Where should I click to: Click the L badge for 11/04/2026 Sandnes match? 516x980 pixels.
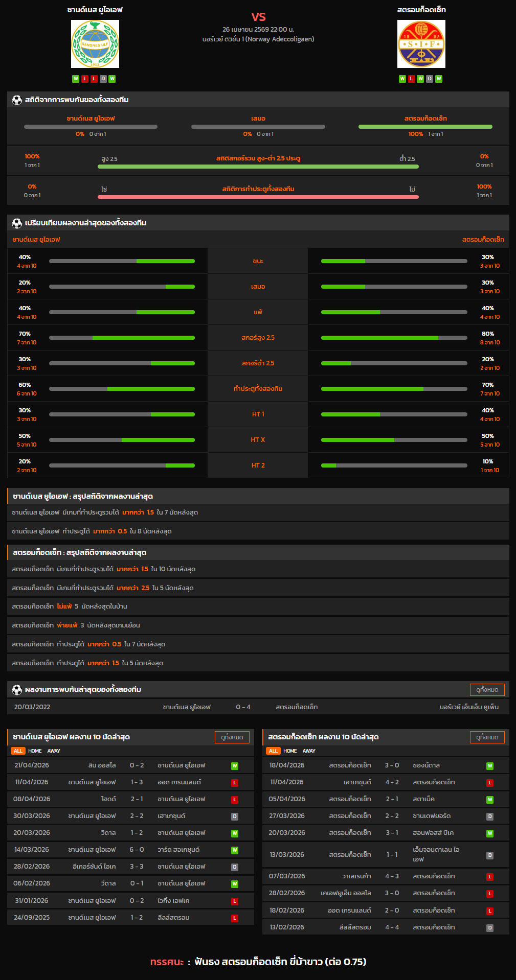[235, 783]
